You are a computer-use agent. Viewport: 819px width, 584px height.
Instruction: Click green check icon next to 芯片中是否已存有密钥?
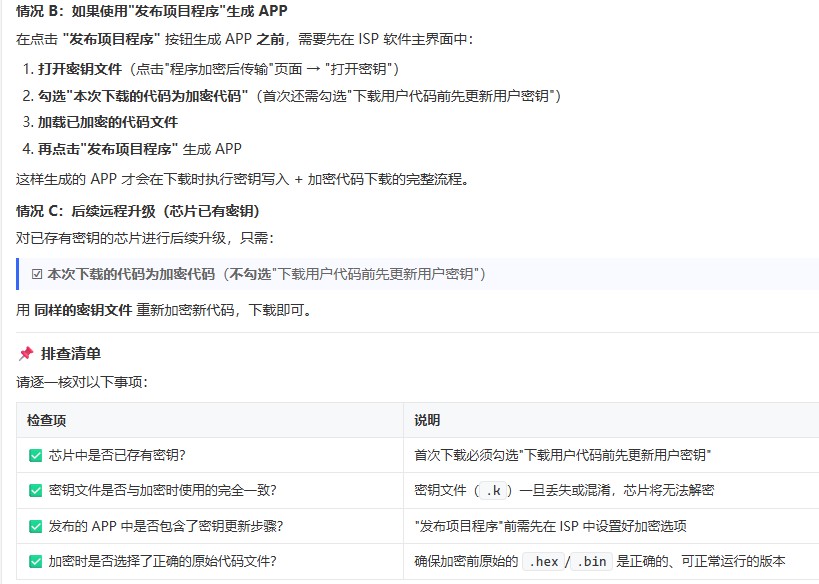pyautogui.click(x=36, y=455)
